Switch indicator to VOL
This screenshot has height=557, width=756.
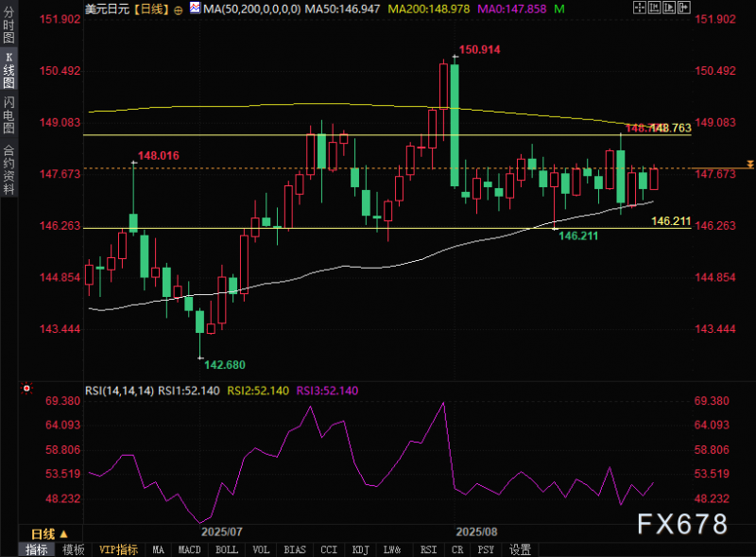point(261,549)
